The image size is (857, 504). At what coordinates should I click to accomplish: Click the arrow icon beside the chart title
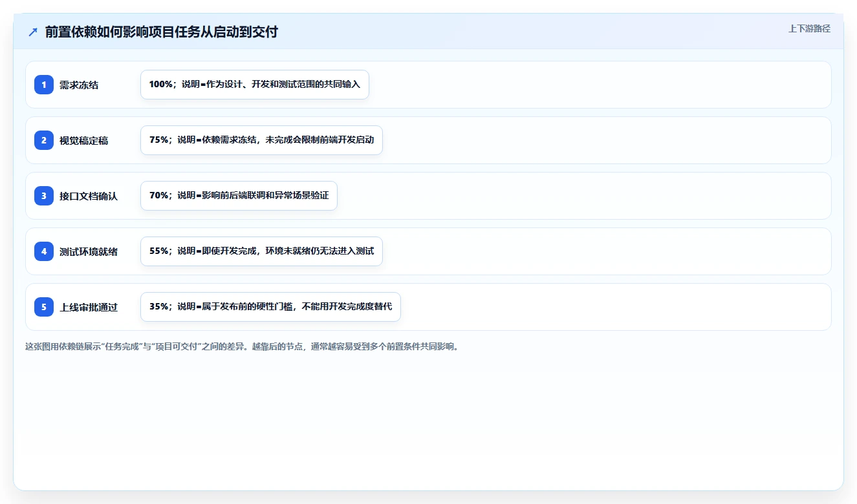pos(33,32)
